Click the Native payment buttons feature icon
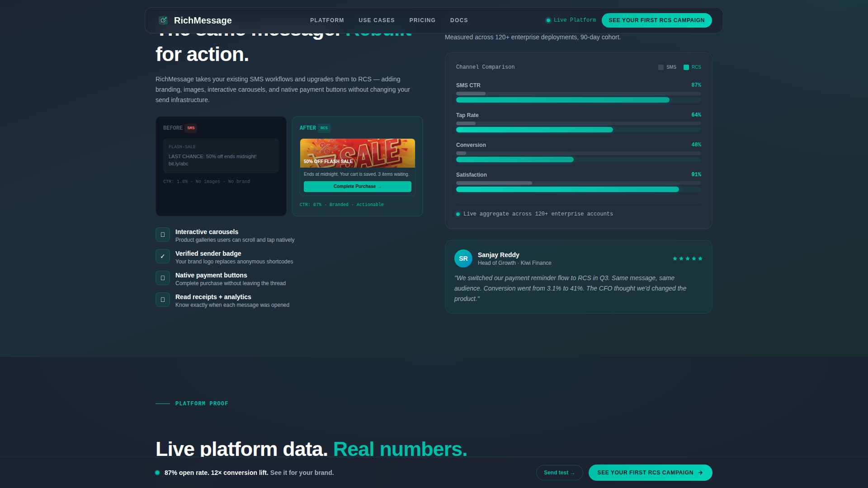The image size is (868, 488). [x=163, y=278]
